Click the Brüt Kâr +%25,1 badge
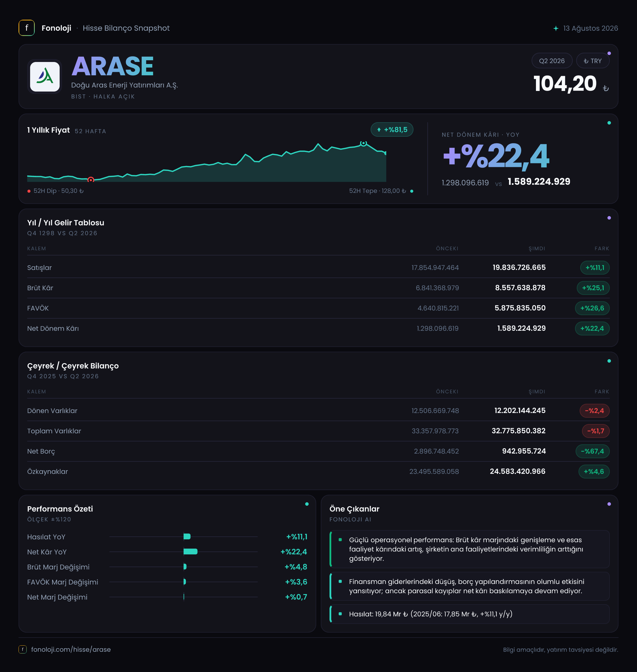Image resolution: width=637 pixels, height=672 pixels. pos(593,288)
